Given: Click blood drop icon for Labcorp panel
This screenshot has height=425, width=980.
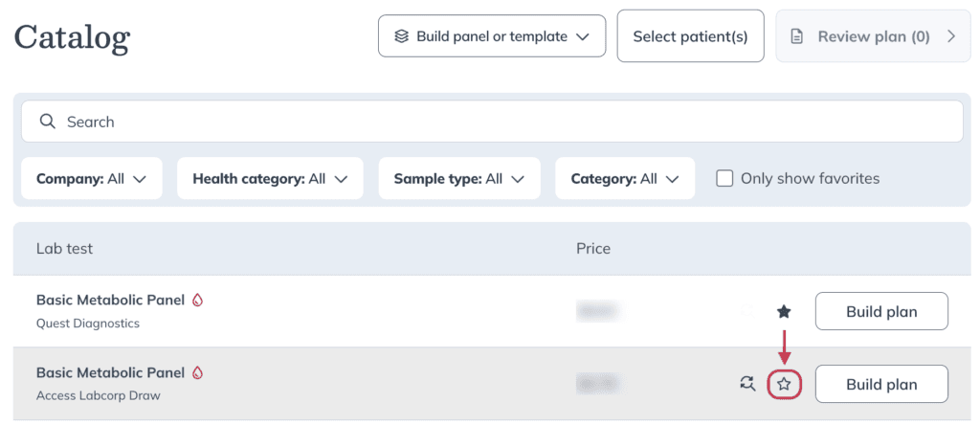Looking at the screenshot, I should [x=197, y=373].
